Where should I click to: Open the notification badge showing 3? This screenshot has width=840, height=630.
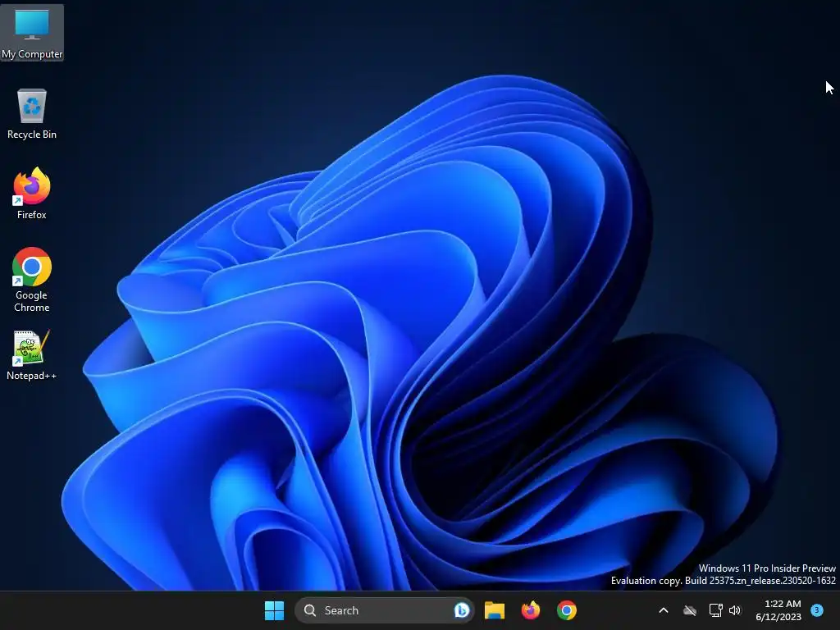(x=817, y=609)
